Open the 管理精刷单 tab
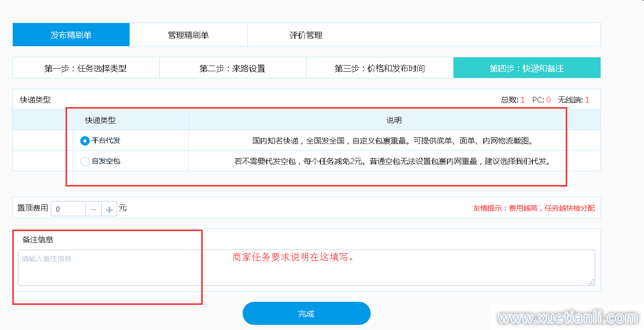 pyautogui.click(x=188, y=35)
